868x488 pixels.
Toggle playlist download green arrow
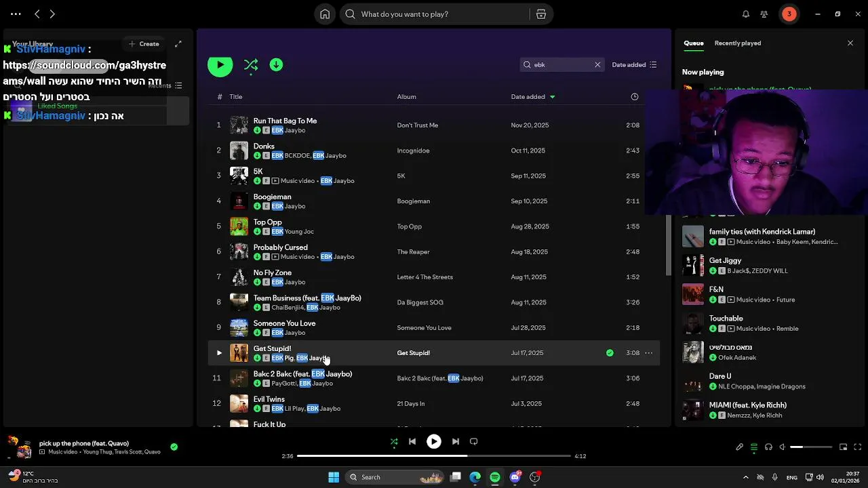pyautogui.click(x=276, y=65)
